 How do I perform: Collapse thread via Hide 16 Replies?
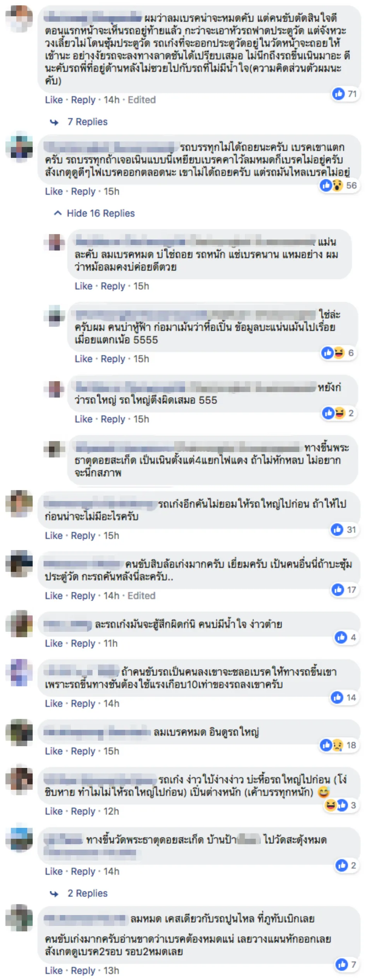coord(101,213)
